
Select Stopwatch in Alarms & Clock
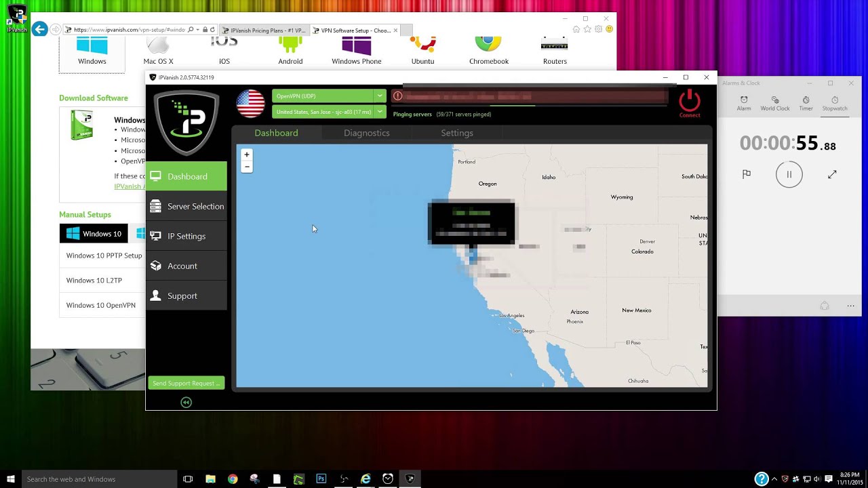tap(835, 103)
